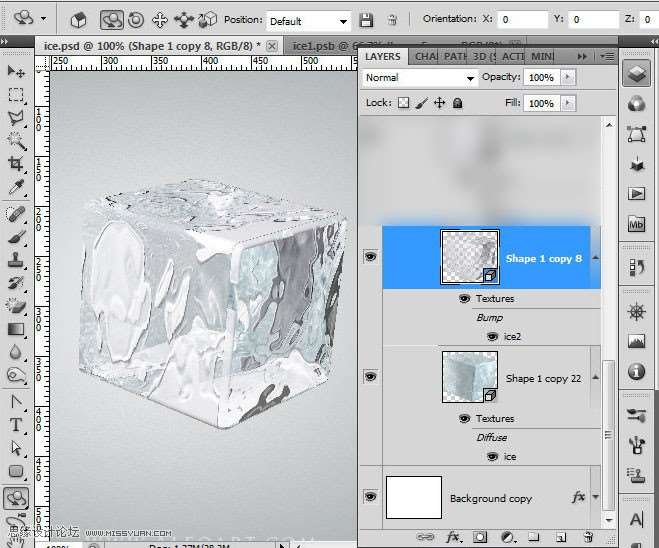Open the Normal blend mode dropdown
This screenshot has height=548, width=659.
point(419,78)
